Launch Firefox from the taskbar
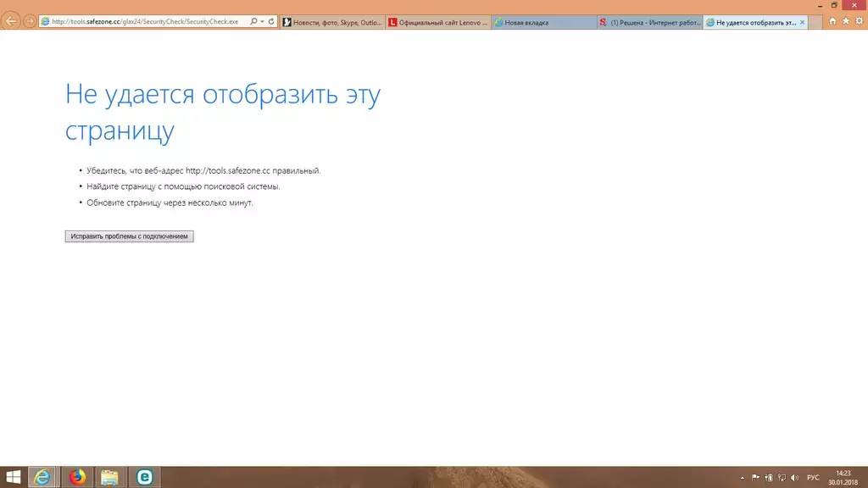Screen dimensions: 868x488 [77, 477]
